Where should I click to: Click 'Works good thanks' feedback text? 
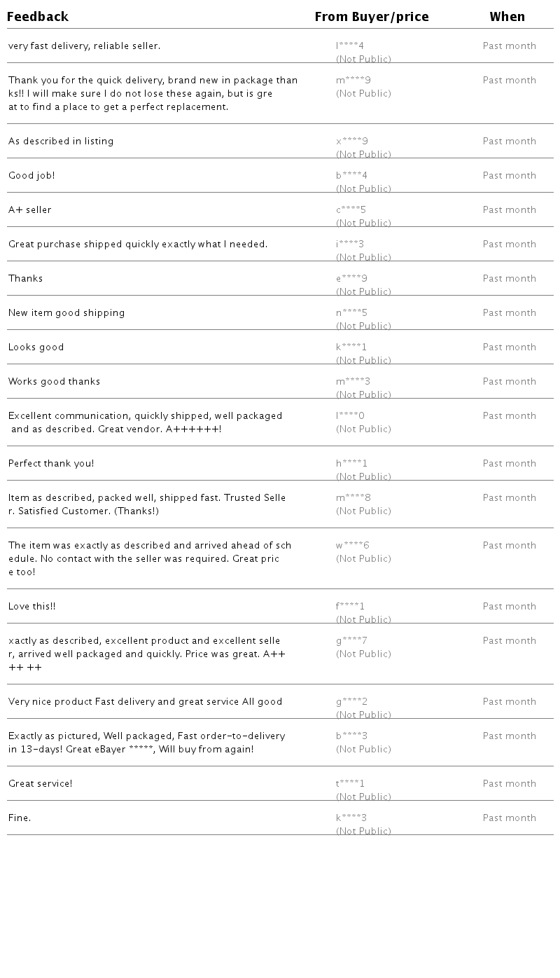55,382
